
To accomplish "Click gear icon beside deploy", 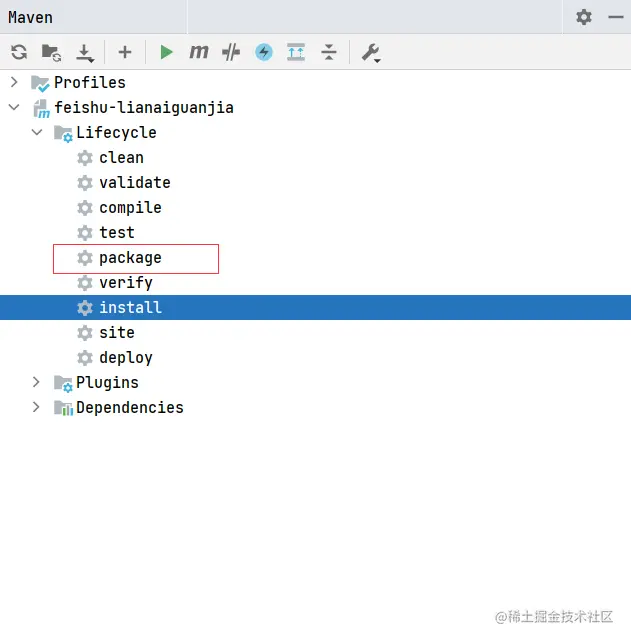I will click(x=85, y=357).
